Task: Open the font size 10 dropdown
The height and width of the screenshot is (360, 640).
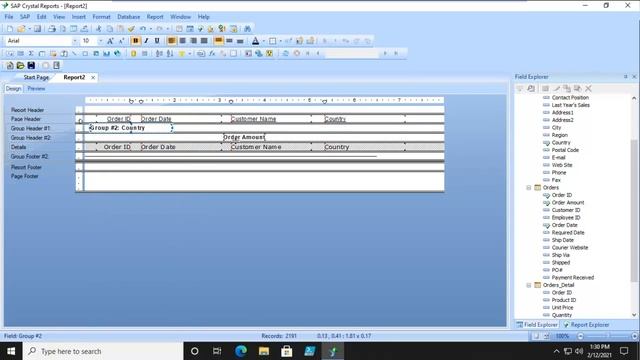Action: click(100, 41)
